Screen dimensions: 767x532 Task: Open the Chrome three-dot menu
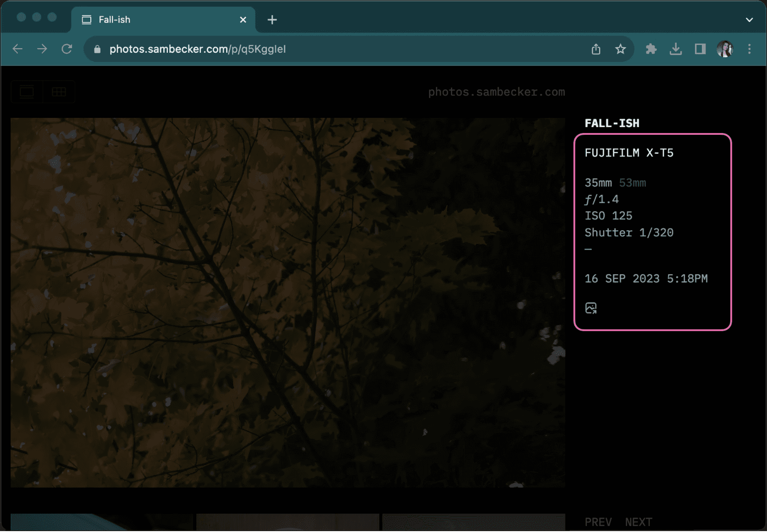[x=749, y=49]
